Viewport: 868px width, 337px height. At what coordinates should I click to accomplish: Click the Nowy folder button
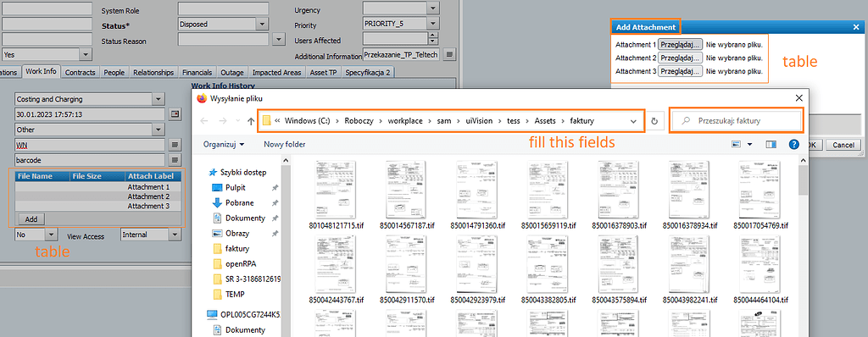[285, 144]
